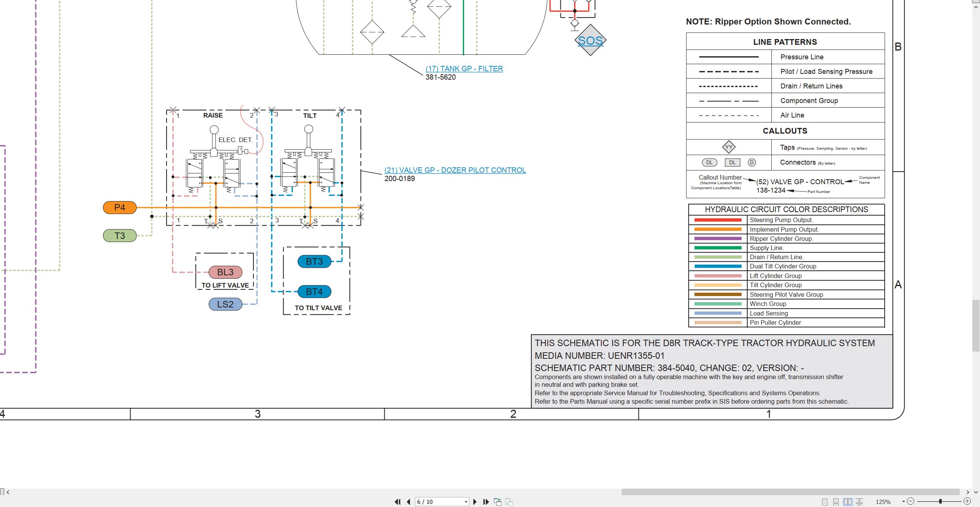
Task: Click part number 200-0189
Action: tap(400, 178)
